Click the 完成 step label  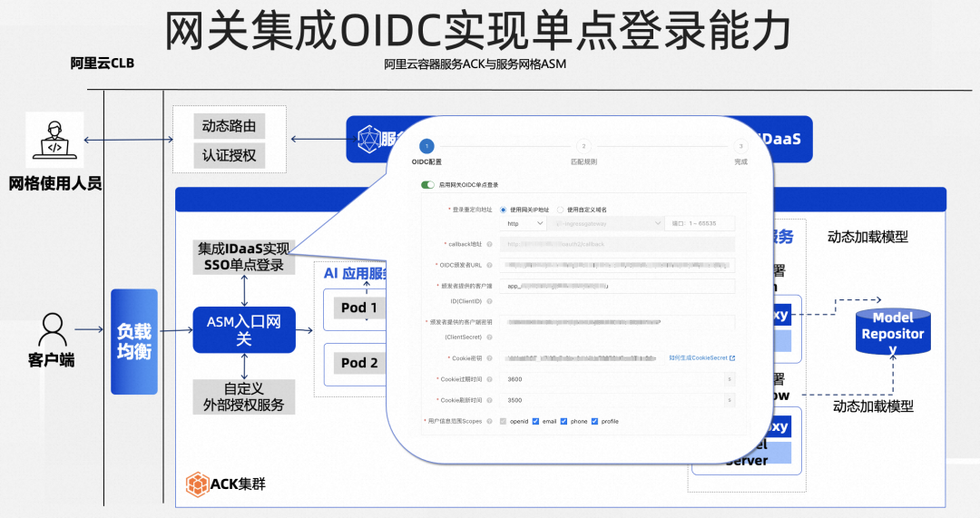coord(740,161)
